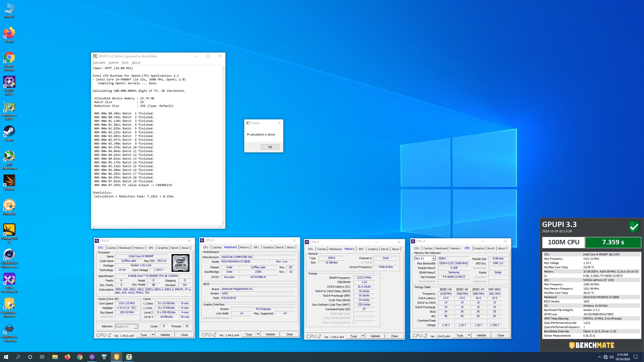Expand Tools arrow in CPU tab window
This screenshot has width=644, height=362.
click(153, 335)
